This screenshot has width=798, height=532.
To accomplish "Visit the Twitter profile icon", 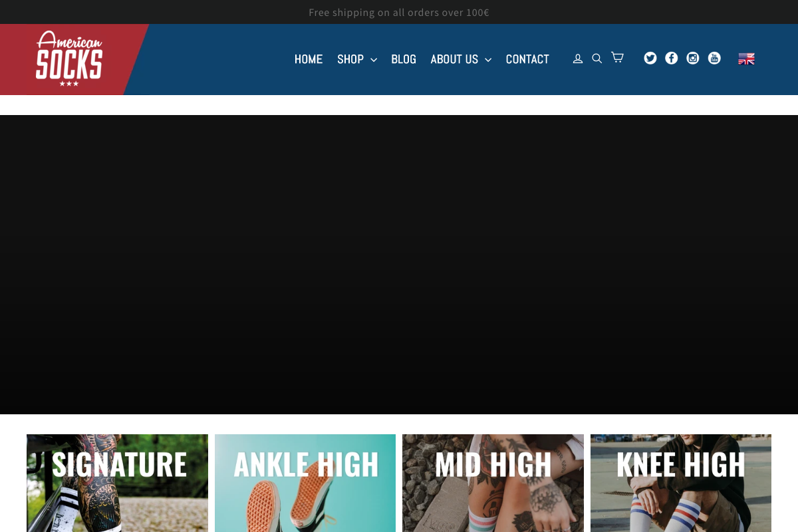I will [x=650, y=58].
